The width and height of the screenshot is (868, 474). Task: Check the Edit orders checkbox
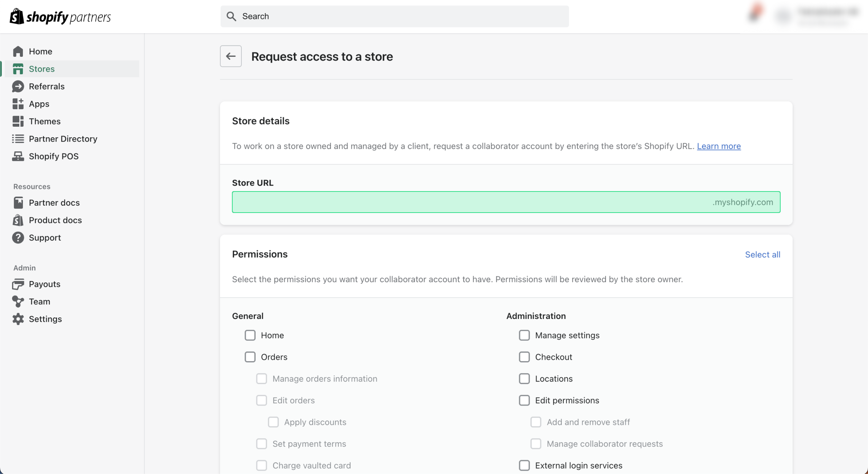(261, 400)
